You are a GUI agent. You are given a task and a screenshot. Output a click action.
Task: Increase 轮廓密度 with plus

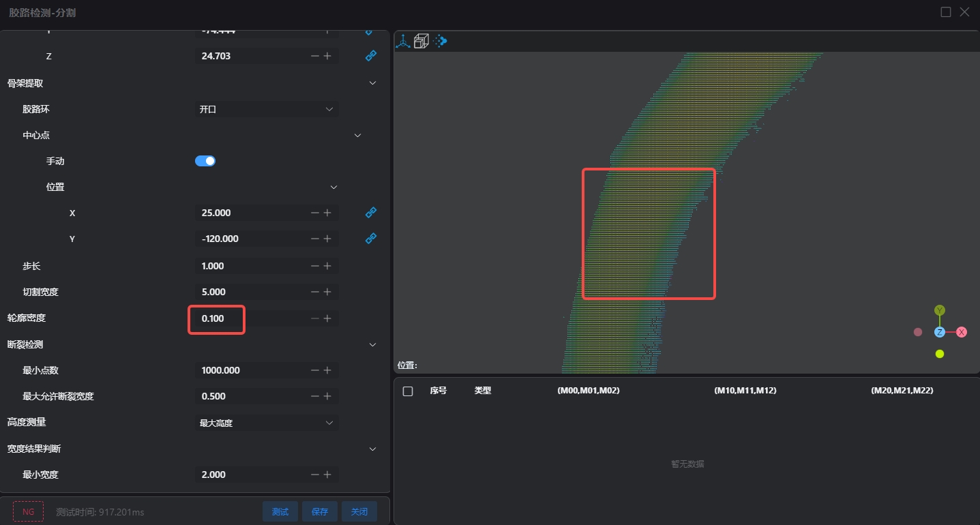[327, 318]
